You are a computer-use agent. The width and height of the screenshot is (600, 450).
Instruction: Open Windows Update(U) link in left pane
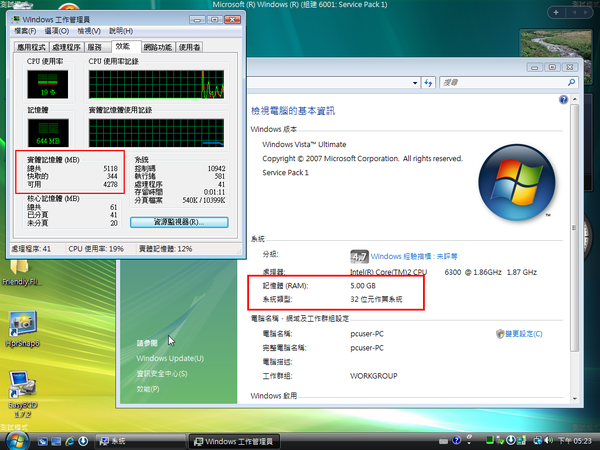(170, 359)
